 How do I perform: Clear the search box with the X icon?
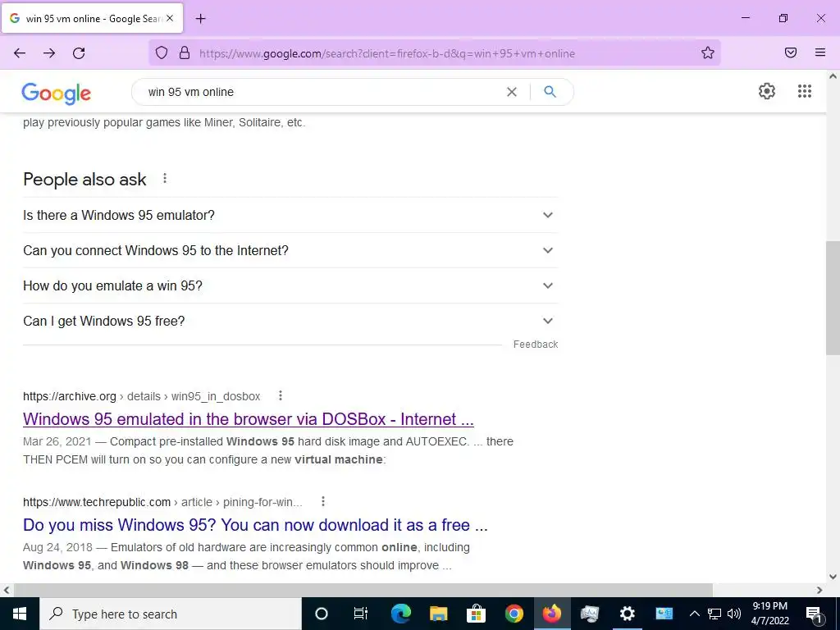(512, 92)
